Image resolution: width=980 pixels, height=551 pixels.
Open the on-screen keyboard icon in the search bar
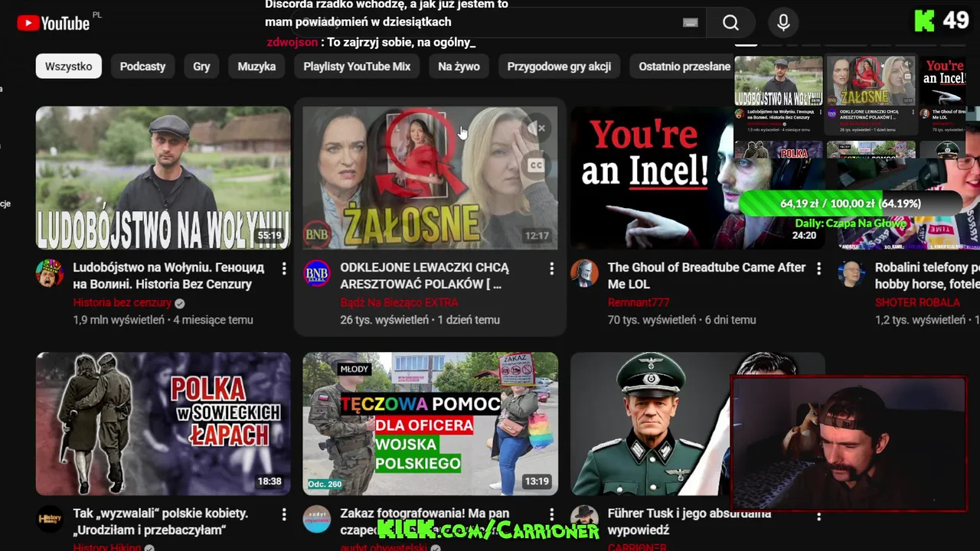690,23
